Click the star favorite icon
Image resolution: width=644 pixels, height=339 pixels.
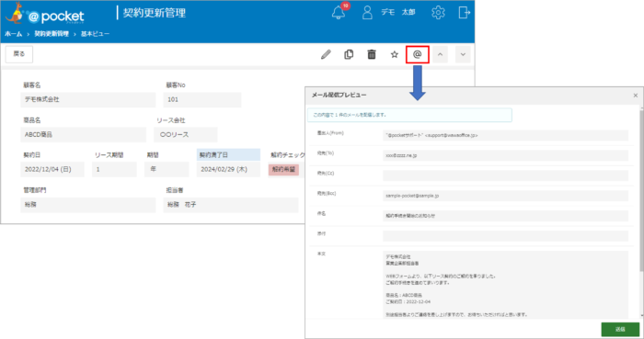395,54
